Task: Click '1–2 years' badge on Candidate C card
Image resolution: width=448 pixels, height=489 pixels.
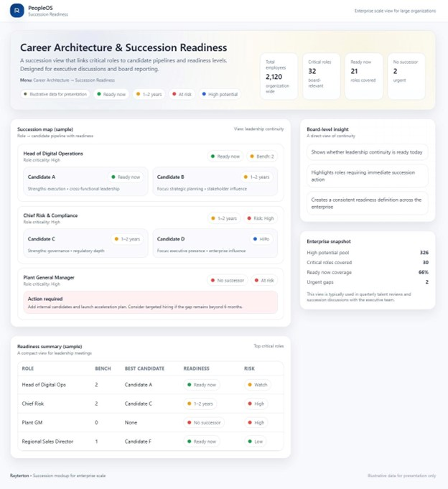Action: pyautogui.click(x=127, y=239)
